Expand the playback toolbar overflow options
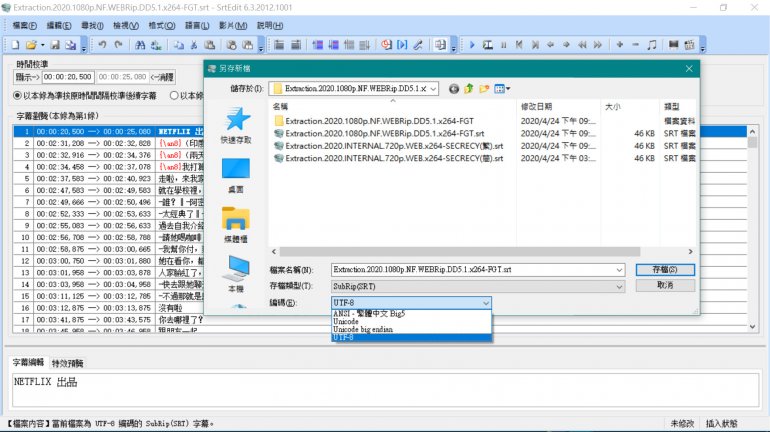This screenshot has width=770, height=432. tap(703, 46)
